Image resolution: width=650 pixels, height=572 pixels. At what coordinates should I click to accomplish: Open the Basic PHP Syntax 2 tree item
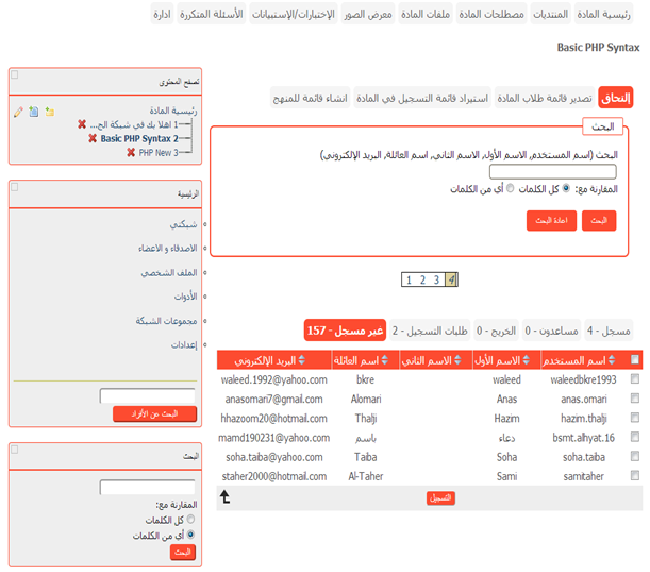[139, 138]
